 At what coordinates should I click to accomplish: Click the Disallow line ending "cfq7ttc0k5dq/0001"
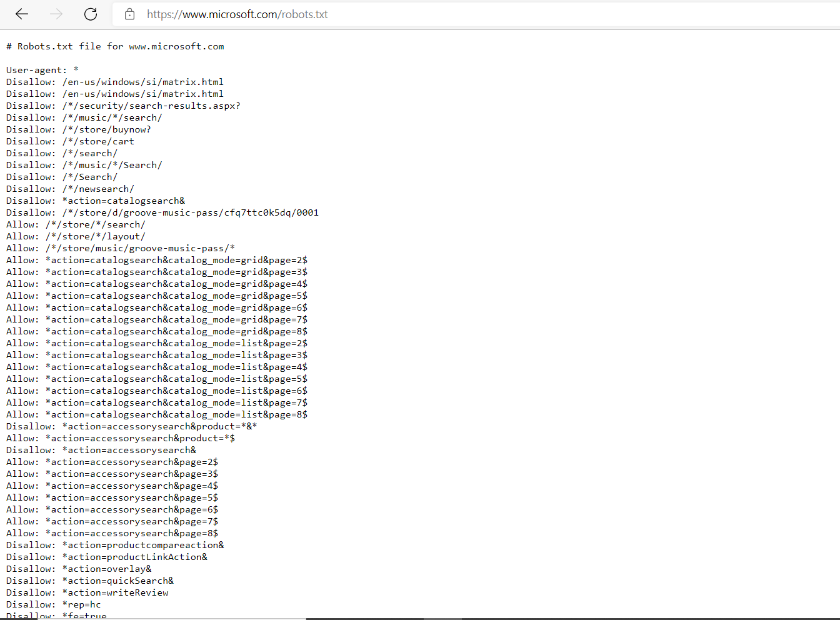coord(162,212)
